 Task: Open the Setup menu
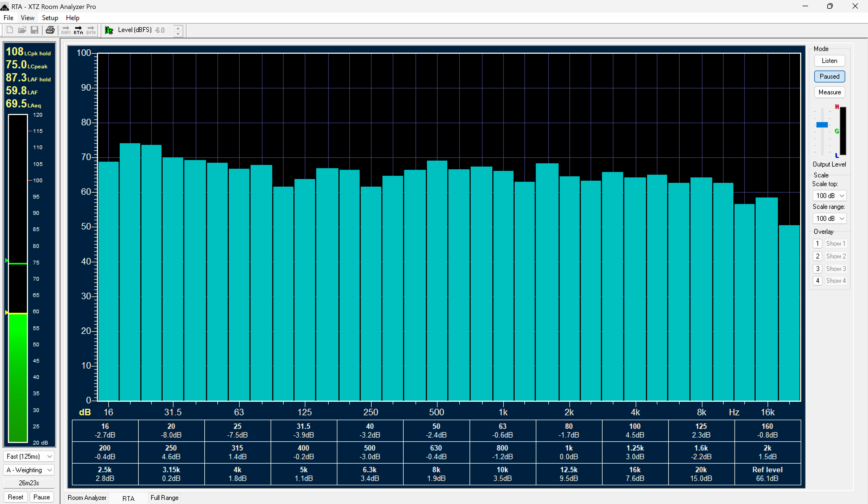pos(50,18)
